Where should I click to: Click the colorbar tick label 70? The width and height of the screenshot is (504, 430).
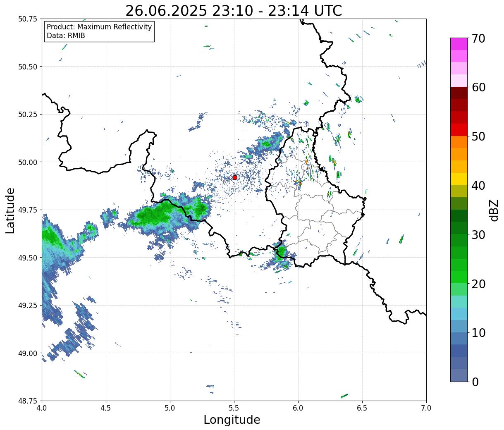[478, 38]
